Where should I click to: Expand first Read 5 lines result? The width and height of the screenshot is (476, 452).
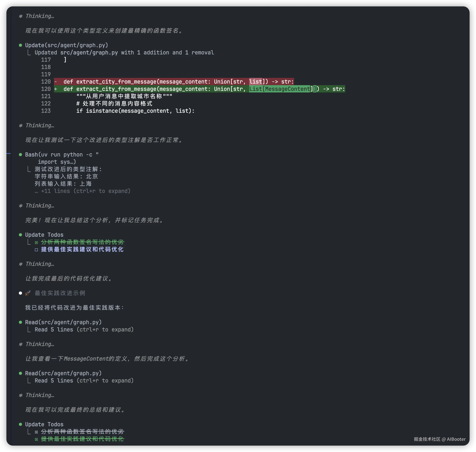coord(84,330)
